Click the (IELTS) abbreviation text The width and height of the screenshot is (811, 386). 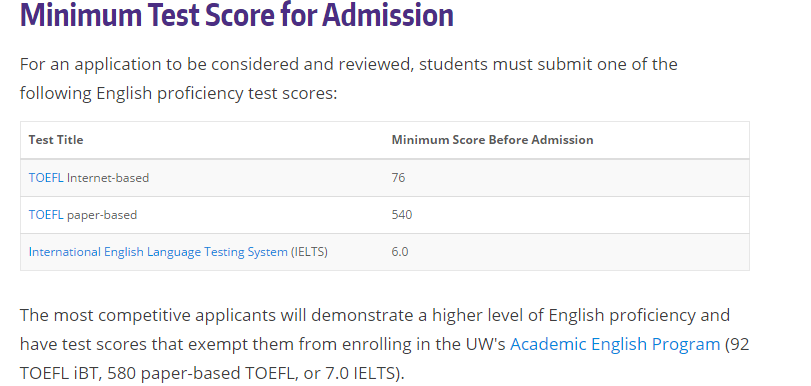tap(309, 252)
